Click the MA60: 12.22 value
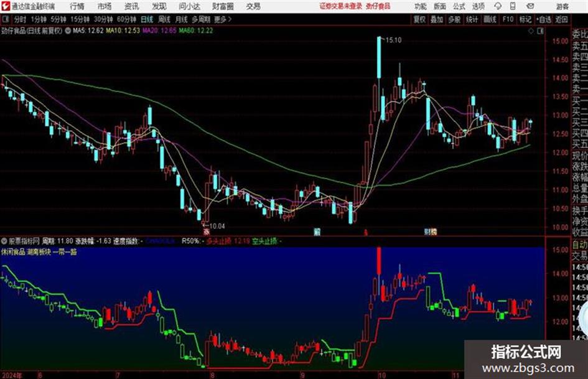The height and width of the screenshot is (379, 588). [x=196, y=30]
